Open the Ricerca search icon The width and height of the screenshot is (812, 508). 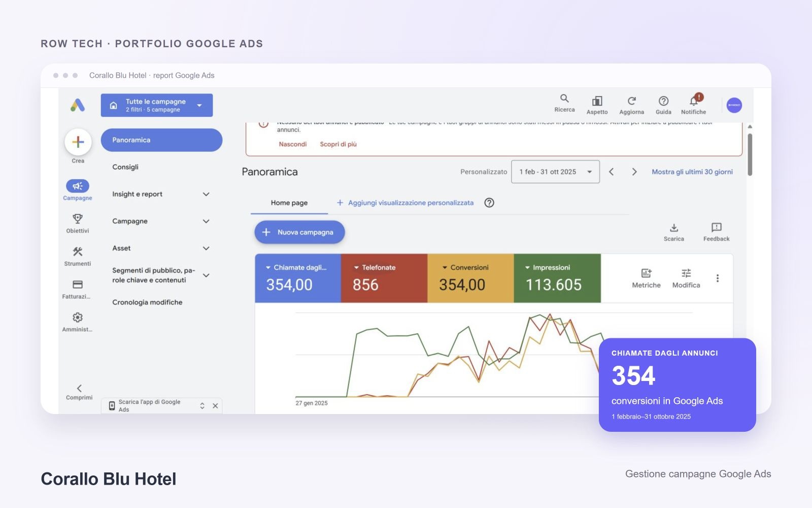coord(564,99)
